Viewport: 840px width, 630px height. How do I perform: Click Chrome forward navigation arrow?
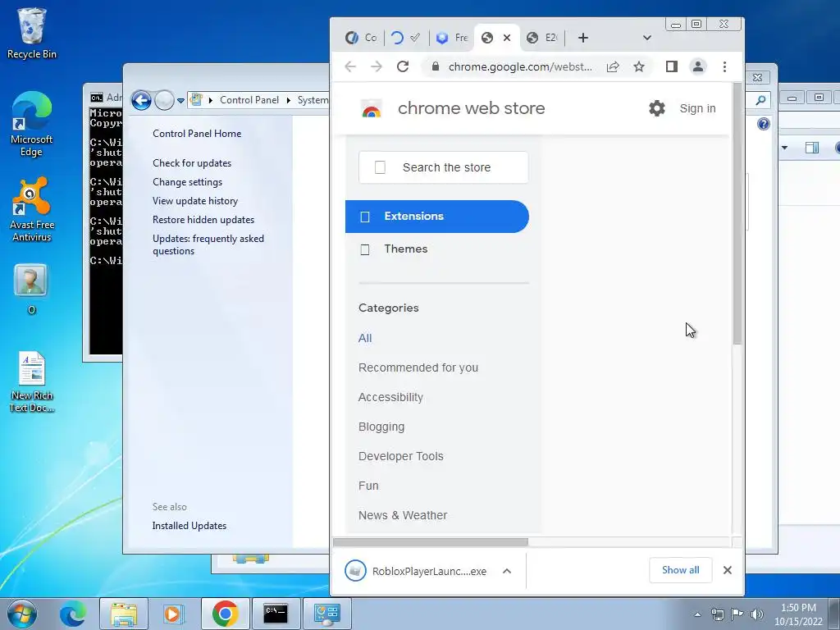click(377, 66)
